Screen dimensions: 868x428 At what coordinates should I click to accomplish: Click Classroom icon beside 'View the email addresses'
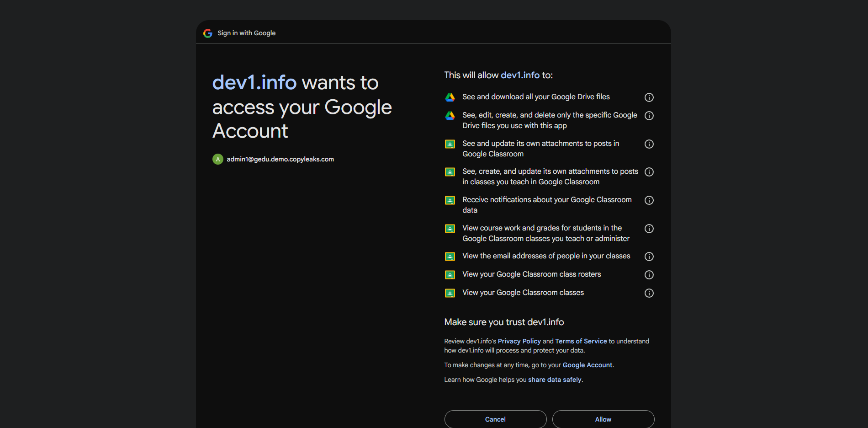(x=450, y=257)
